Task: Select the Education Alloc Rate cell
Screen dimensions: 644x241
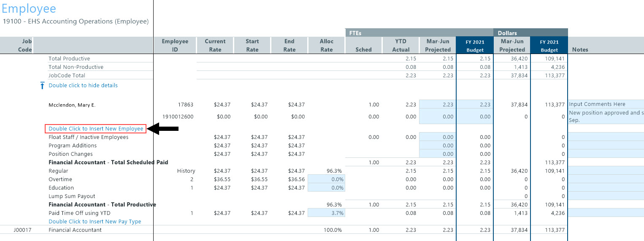Action: [x=326, y=188]
